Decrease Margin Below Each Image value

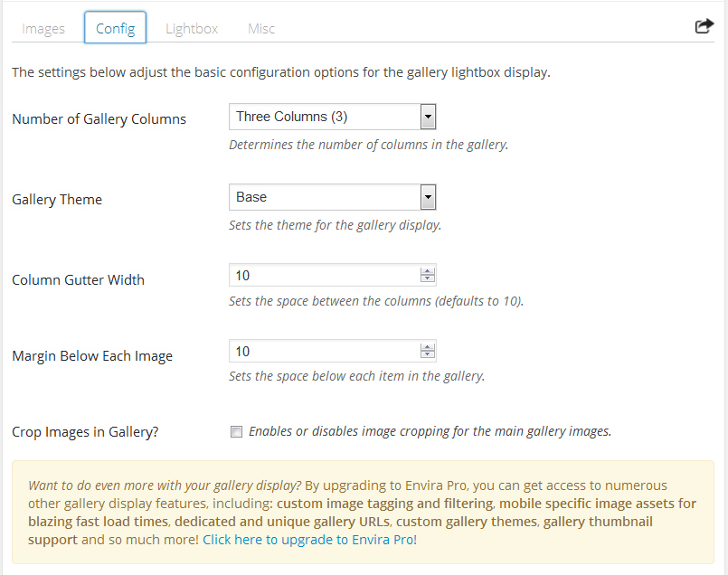pyautogui.click(x=428, y=355)
